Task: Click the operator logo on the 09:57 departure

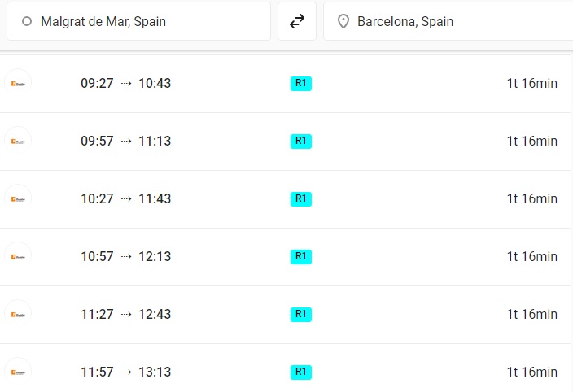Action: [x=18, y=141]
